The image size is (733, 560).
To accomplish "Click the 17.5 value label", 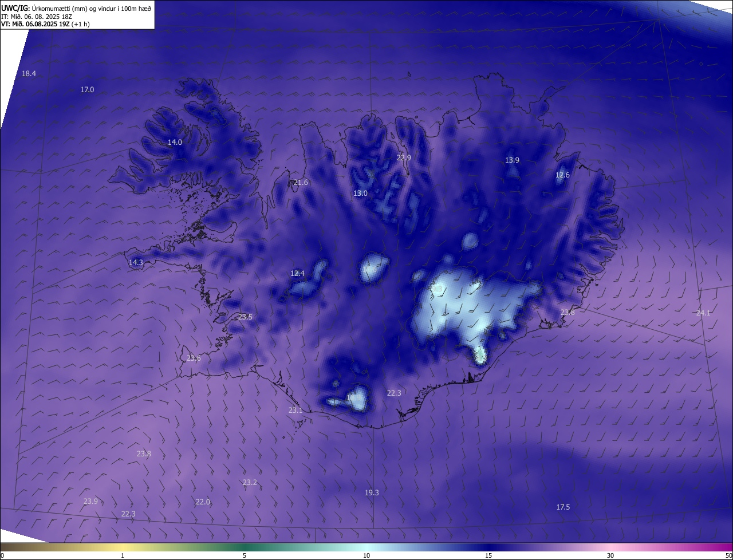I will [563, 507].
